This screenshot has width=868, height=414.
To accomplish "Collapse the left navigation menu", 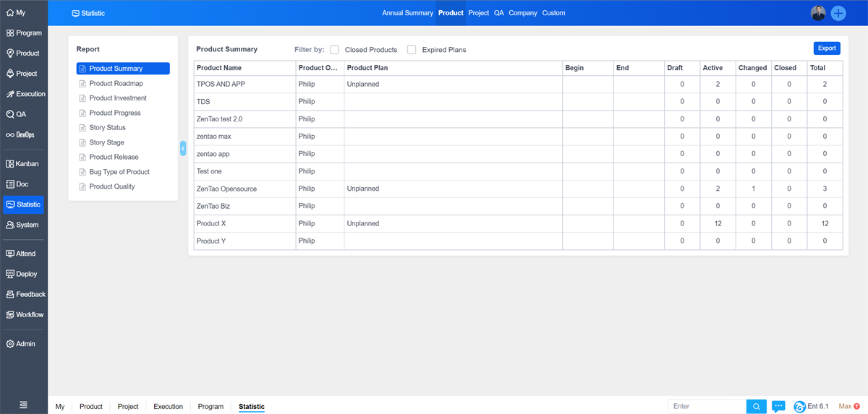I will pyautogui.click(x=24, y=405).
